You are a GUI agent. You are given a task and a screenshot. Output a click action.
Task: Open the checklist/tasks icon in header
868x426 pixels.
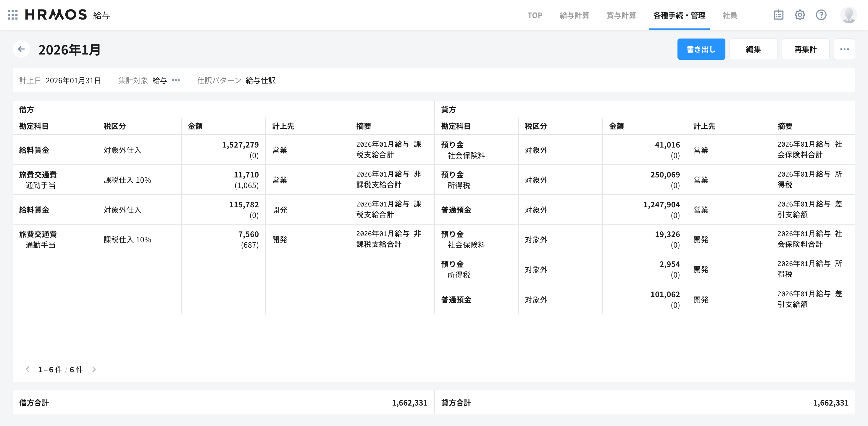pyautogui.click(x=778, y=15)
